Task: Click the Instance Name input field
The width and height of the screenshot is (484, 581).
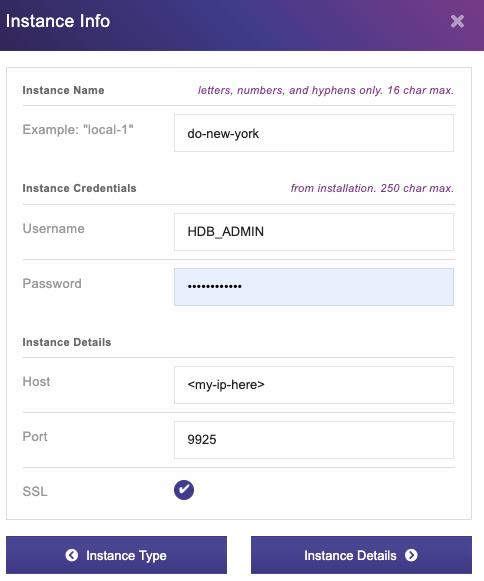Action: click(314, 133)
